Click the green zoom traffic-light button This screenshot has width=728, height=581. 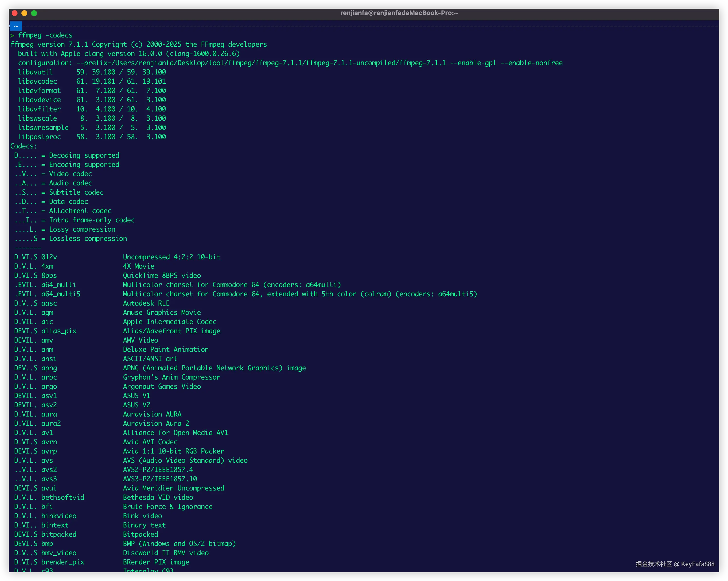click(x=34, y=13)
